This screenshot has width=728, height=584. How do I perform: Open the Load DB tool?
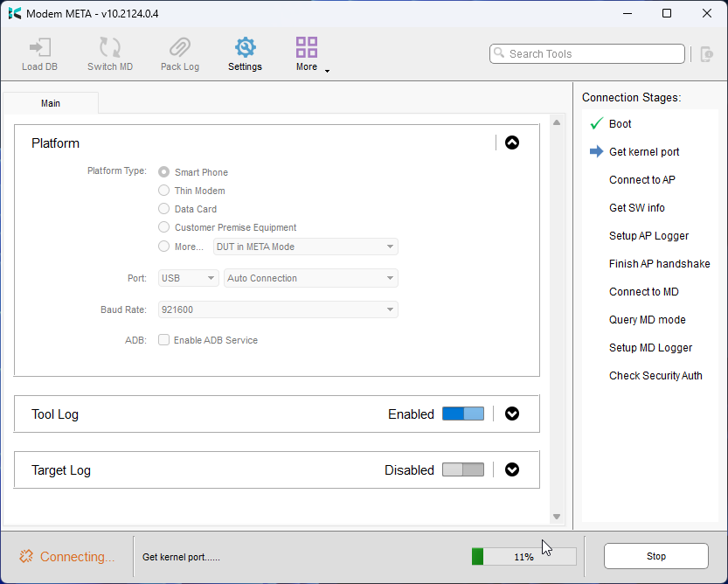tap(39, 52)
